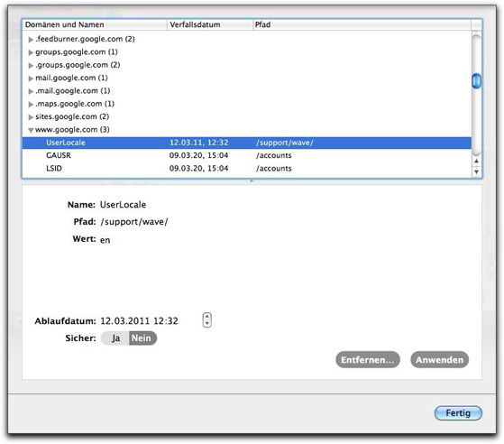504x444 pixels.
Task: Expand the .mail.google.com domain
Action: 31,91
